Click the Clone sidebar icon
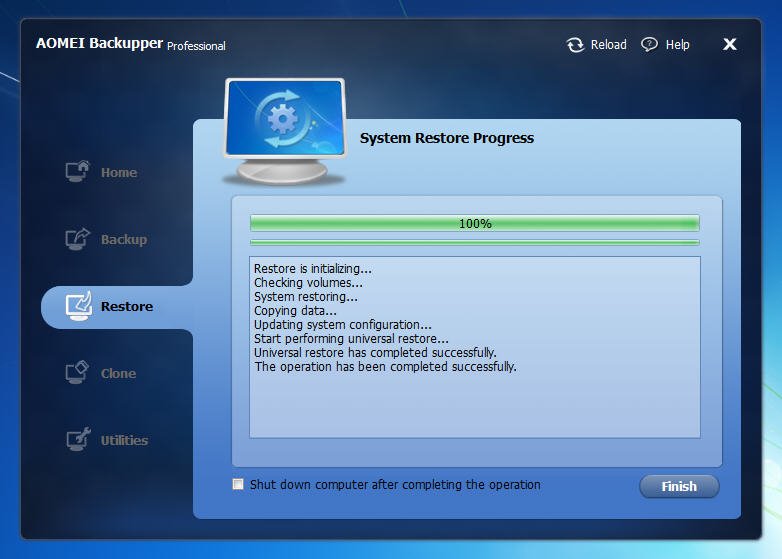The height and width of the screenshot is (559, 782). click(x=77, y=373)
